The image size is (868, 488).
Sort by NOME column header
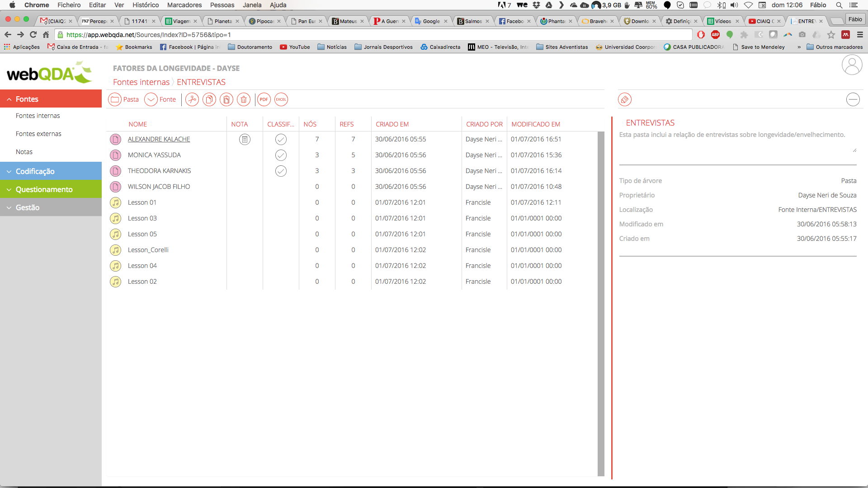tap(137, 124)
